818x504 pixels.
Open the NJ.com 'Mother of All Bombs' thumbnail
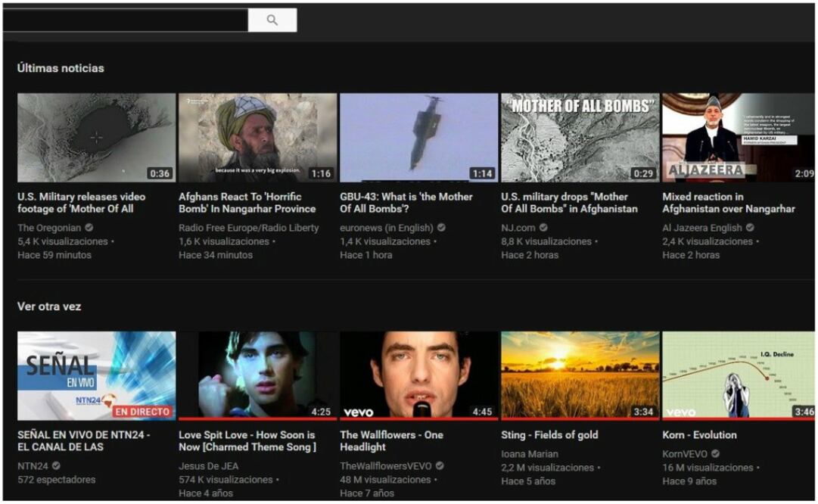pyautogui.click(x=580, y=138)
